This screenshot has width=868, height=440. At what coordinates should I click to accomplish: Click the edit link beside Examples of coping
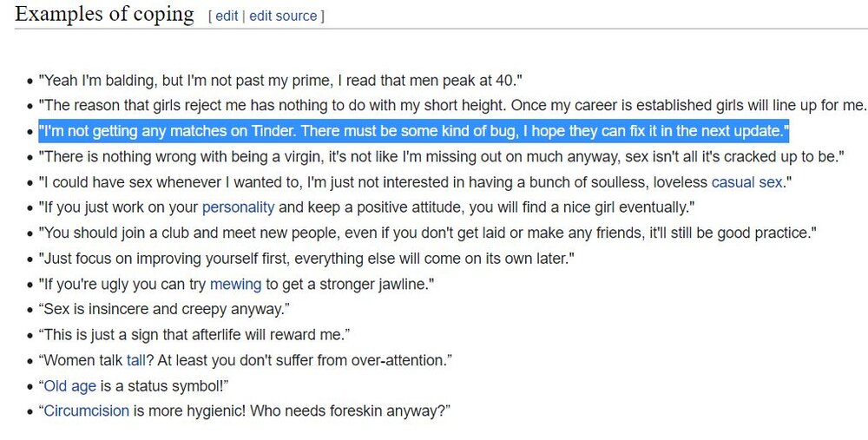point(227,16)
